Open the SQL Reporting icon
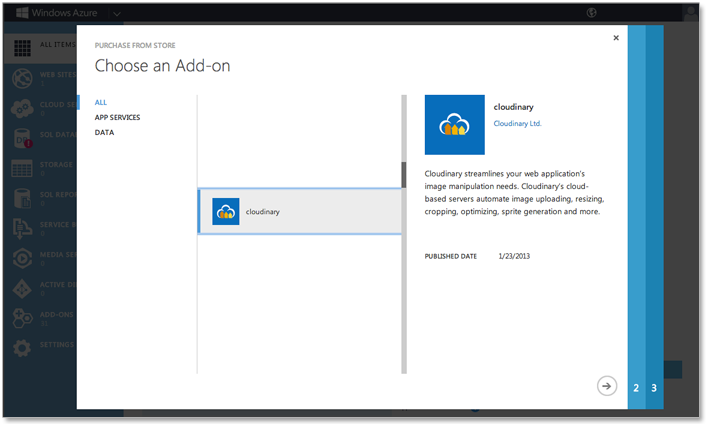Image resolution: width=706 pixels, height=424 pixels. point(22,198)
